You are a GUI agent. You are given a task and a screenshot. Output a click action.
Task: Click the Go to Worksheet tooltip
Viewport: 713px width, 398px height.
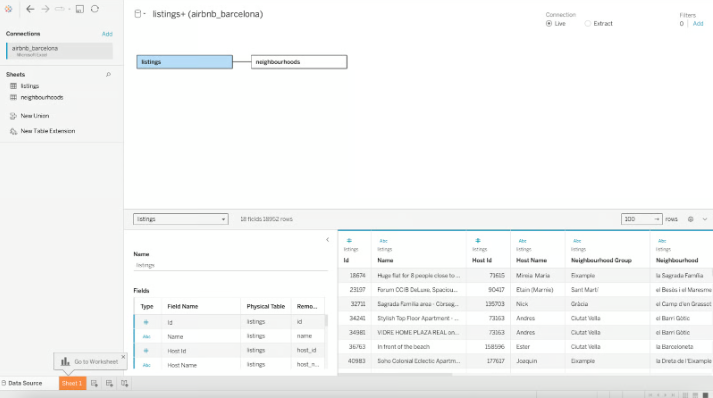90,362
